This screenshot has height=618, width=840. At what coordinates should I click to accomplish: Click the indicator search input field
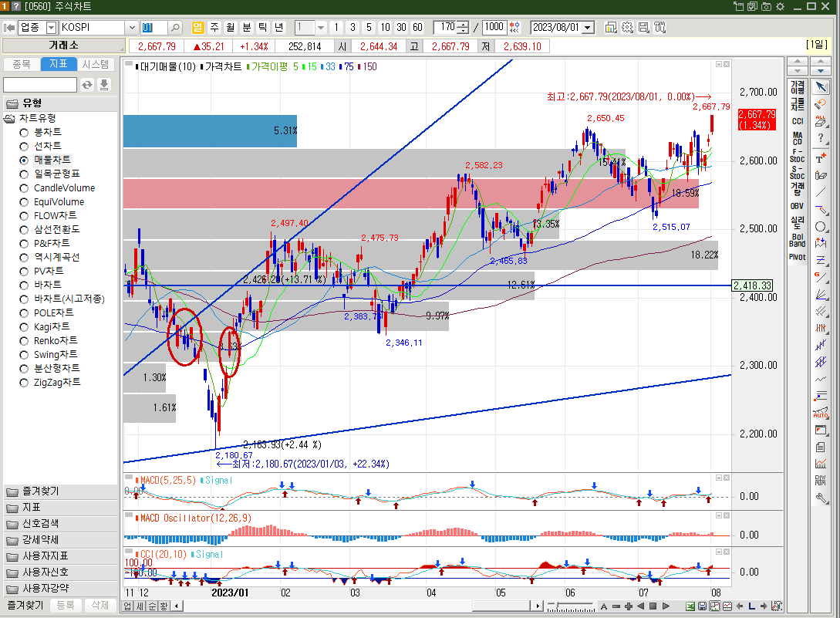coord(40,85)
